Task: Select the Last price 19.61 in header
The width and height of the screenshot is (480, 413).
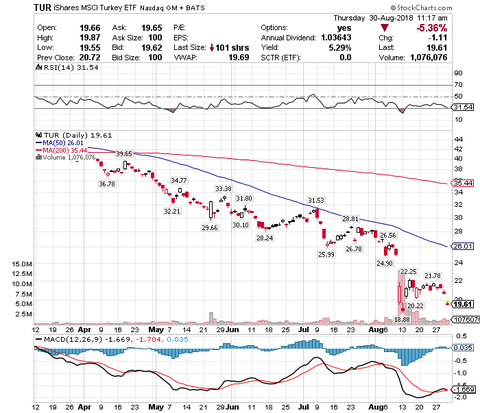Action: (437, 48)
